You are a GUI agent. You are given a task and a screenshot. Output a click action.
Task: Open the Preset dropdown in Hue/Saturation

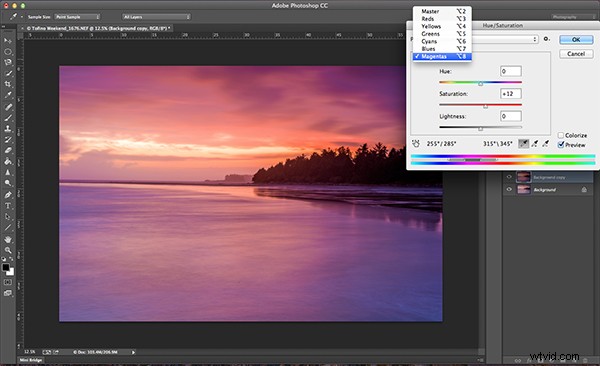click(505, 39)
